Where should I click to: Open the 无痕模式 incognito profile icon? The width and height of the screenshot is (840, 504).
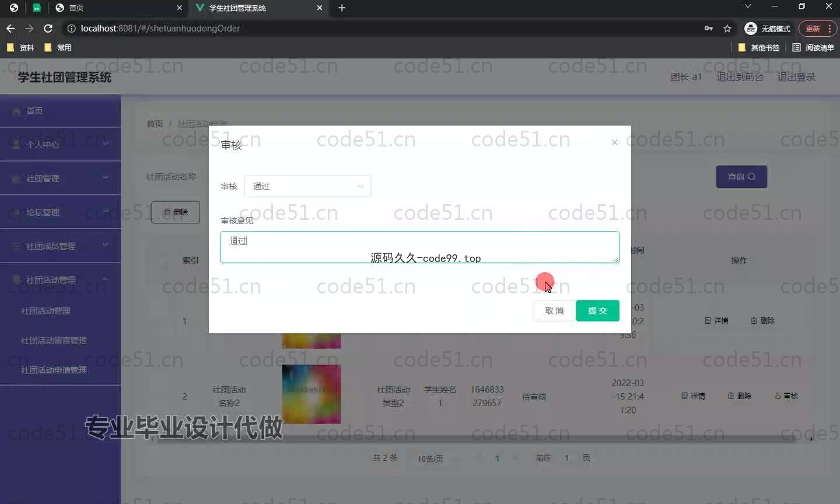coord(768,29)
